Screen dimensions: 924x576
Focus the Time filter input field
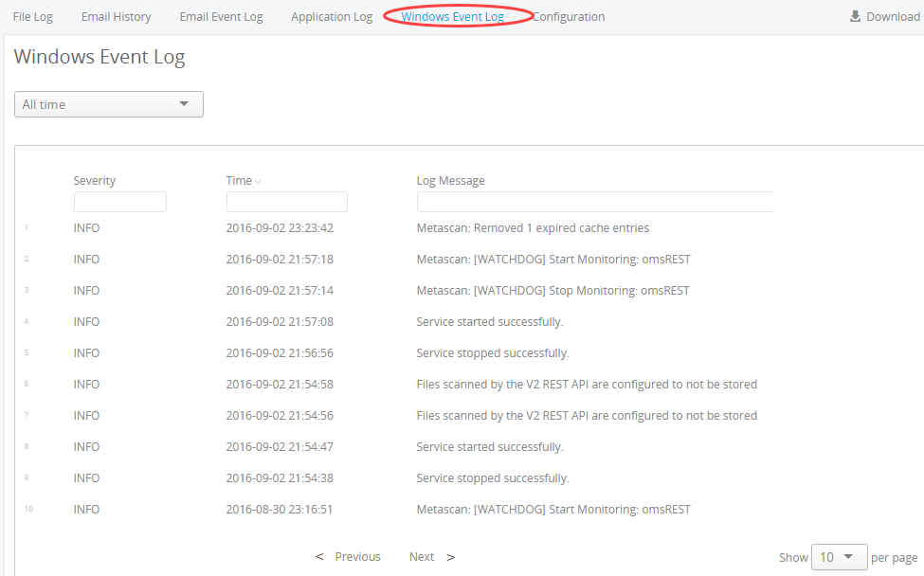287,202
